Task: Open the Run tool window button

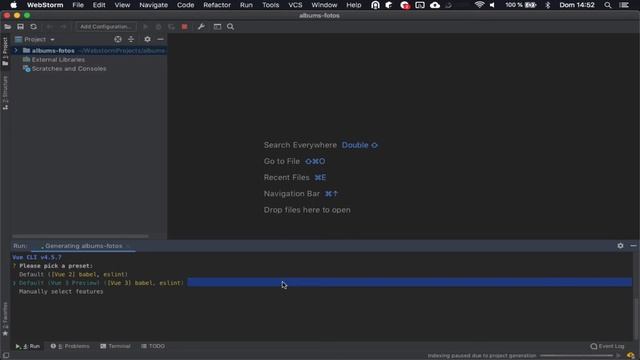Action: tap(28, 346)
